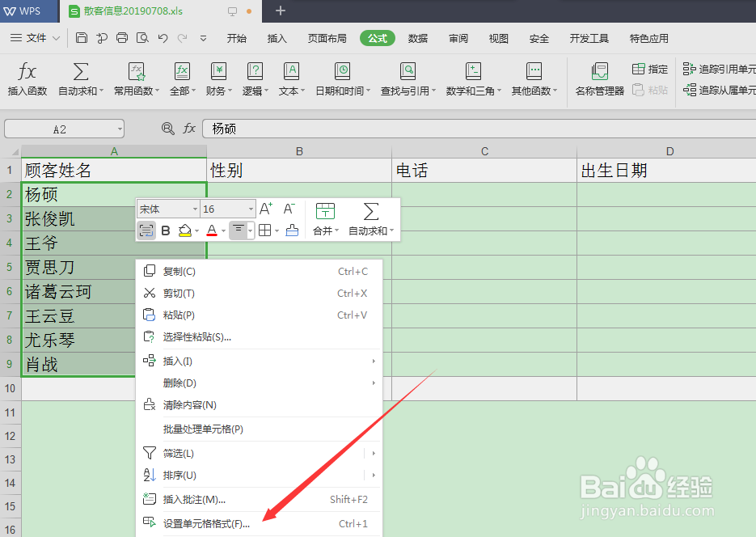This screenshot has width=756, height=537.
Task: Open the font color dropdown arrow
Action: (x=223, y=231)
